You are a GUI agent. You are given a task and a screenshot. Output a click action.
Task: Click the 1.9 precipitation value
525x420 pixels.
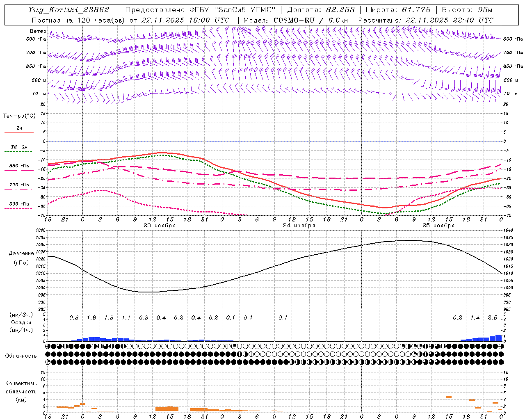(x=91, y=318)
